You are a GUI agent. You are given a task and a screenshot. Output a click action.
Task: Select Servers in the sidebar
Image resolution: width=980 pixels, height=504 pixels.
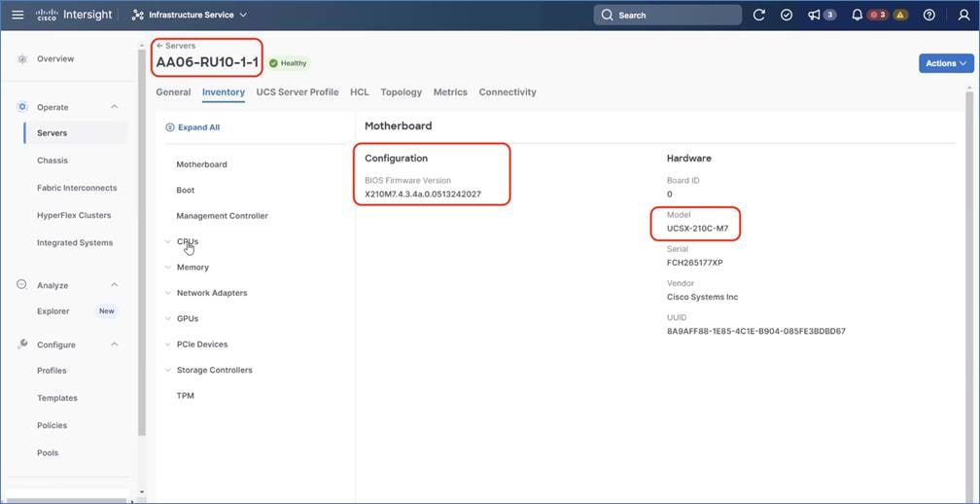coord(52,133)
